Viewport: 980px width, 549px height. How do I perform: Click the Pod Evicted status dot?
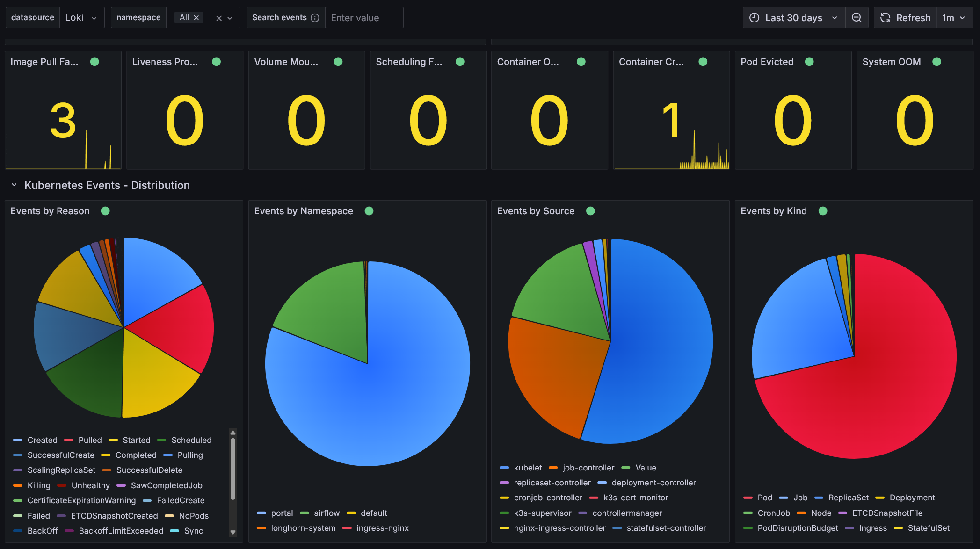coord(809,62)
